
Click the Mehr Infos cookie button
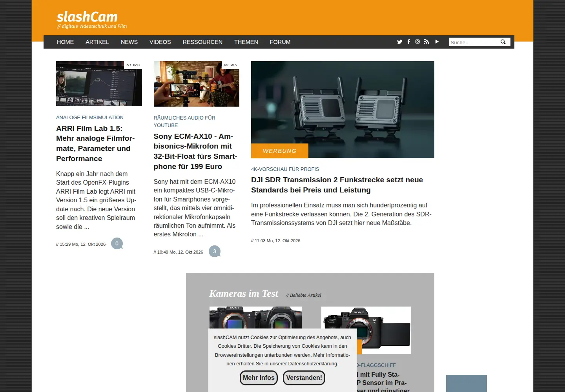(x=259, y=378)
